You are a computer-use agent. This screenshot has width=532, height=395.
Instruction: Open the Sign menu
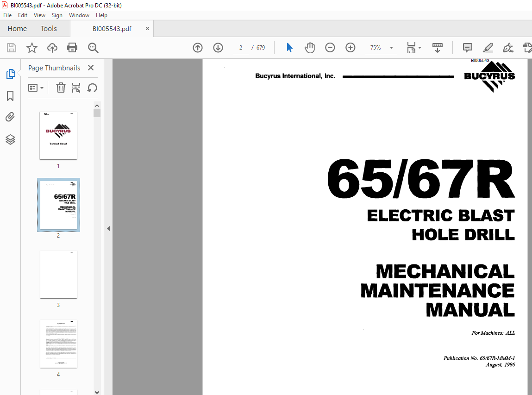click(57, 15)
